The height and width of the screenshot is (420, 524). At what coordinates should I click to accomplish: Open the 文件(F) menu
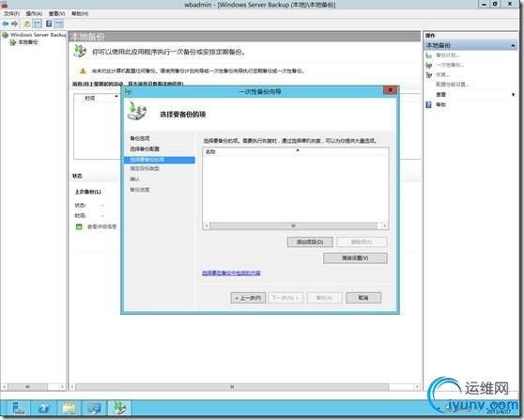(11, 14)
